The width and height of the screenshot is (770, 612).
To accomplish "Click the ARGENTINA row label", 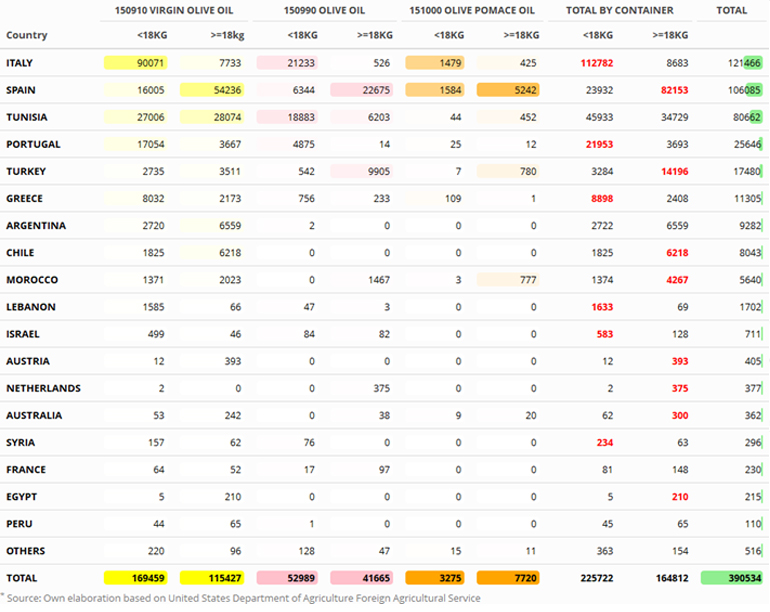I will tap(36, 225).
